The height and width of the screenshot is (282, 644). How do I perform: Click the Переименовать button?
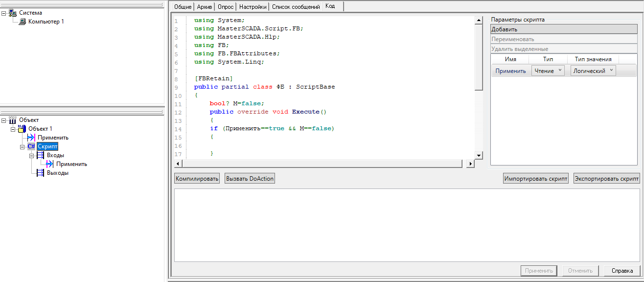(563, 39)
